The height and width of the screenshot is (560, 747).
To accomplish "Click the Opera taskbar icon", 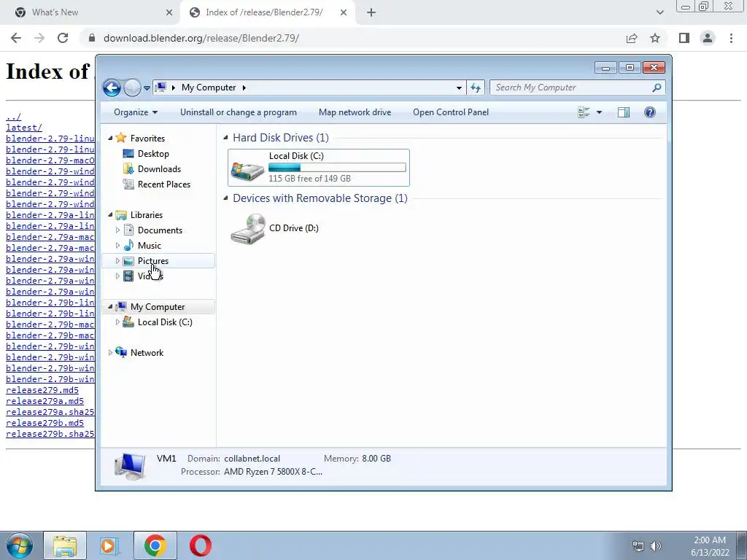I will (x=201, y=545).
